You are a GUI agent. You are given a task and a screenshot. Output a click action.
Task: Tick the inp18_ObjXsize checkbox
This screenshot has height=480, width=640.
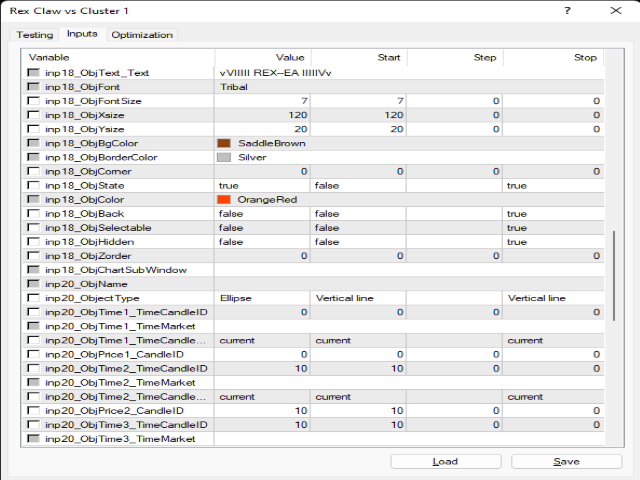coord(34,115)
